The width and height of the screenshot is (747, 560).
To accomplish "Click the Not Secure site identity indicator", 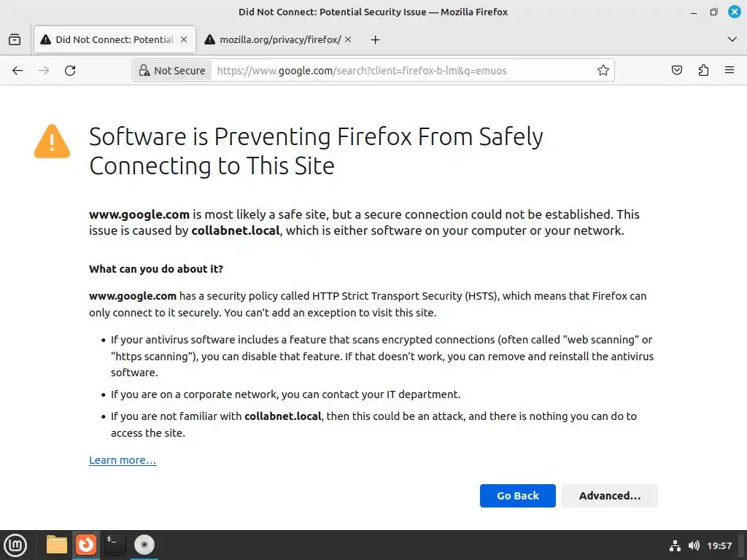I will [x=172, y=71].
